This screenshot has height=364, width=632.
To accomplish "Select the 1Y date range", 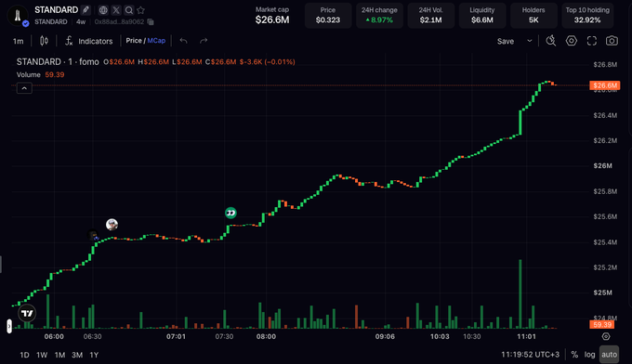I will click(x=94, y=355).
